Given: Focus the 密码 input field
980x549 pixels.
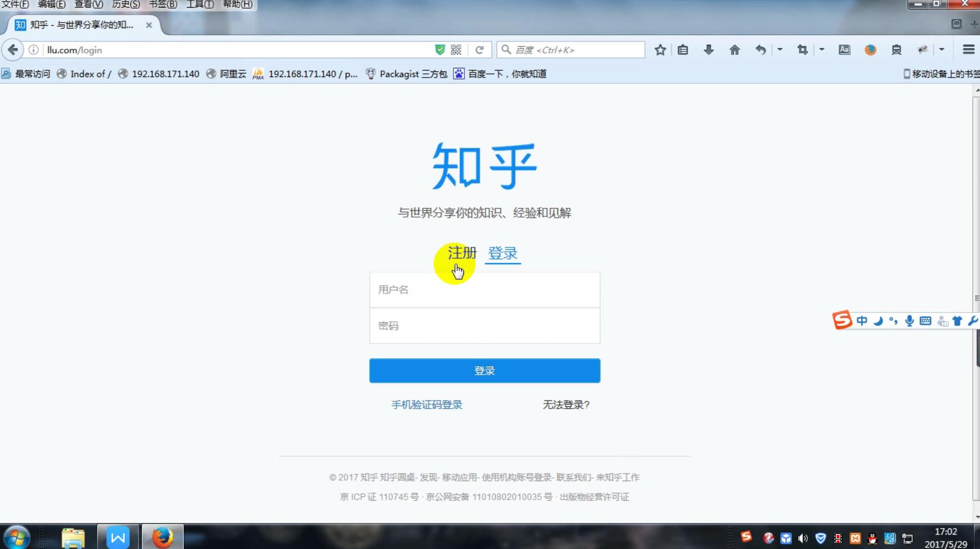Looking at the screenshot, I should [x=484, y=326].
